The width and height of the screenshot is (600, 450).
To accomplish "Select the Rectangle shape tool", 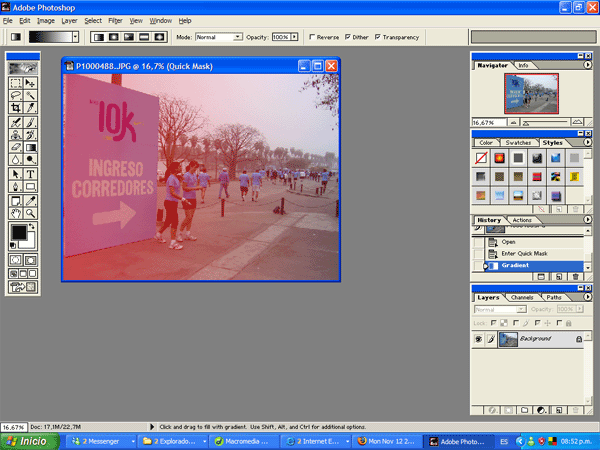I will [x=30, y=186].
